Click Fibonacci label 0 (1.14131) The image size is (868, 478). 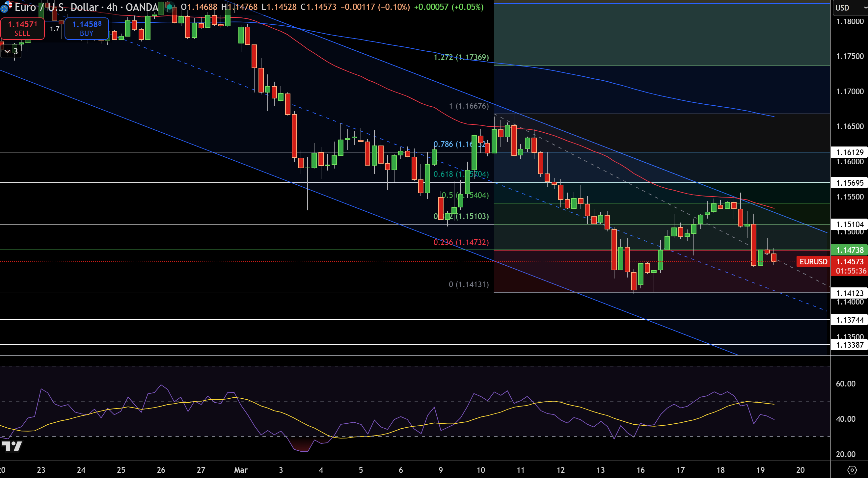(469, 284)
